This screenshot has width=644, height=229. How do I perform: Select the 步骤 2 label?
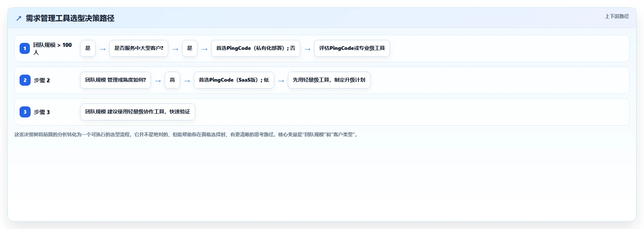pyautogui.click(x=42, y=80)
